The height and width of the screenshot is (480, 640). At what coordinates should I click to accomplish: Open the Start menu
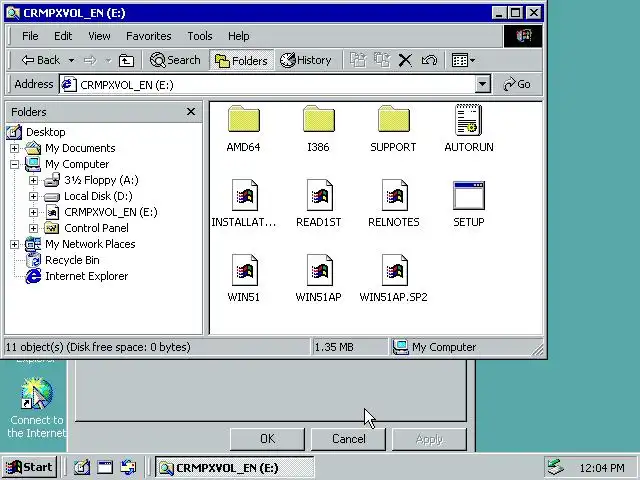(29, 467)
